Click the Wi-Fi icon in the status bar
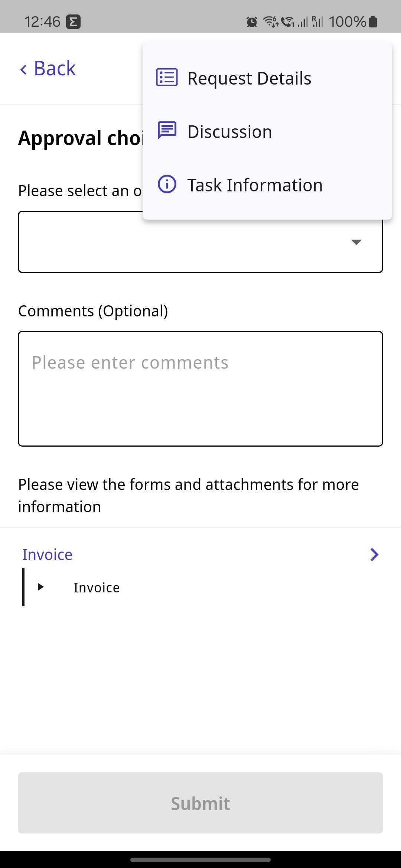Screen dimensions: 401x868 point(270,22)
